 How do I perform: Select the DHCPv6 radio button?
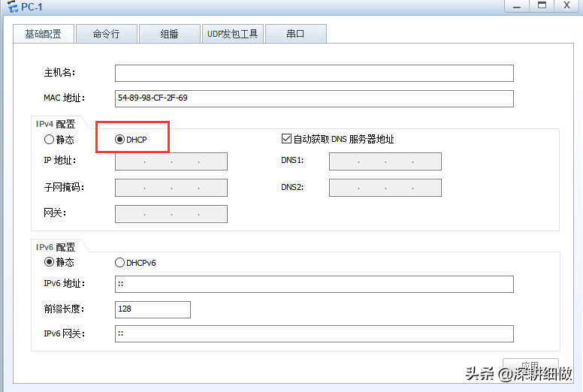pos(119,263)
